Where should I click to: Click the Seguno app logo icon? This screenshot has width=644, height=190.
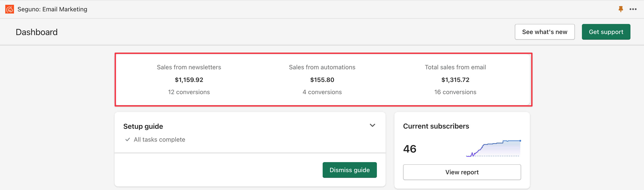pyautogui.click(x=9, y=9)
